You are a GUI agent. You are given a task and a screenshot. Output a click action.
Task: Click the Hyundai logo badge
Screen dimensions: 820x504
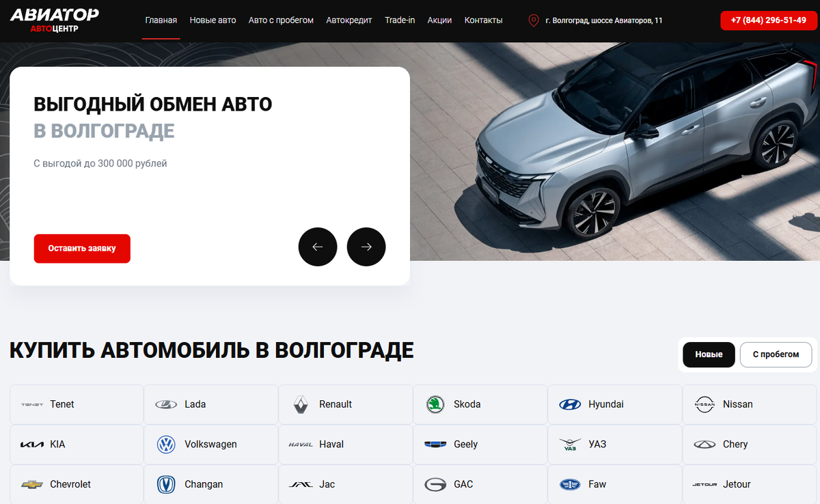pyautogui.click(x=571, y=404)
